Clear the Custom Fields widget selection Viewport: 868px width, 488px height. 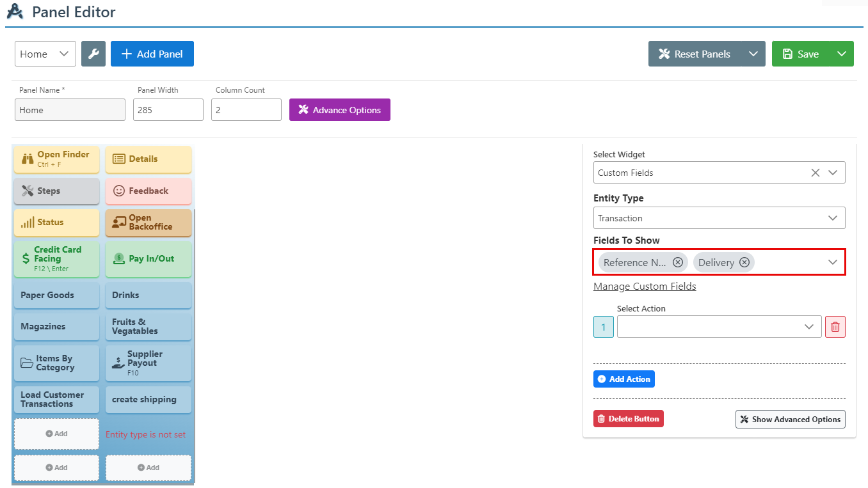pos(815,173)
